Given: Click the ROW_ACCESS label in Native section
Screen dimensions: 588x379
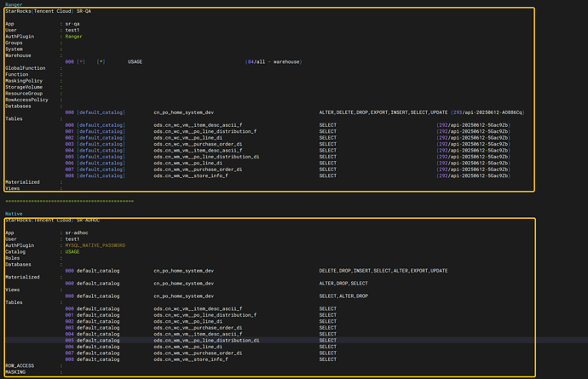Looking at the screenshot, I should [x=20, y=366].
